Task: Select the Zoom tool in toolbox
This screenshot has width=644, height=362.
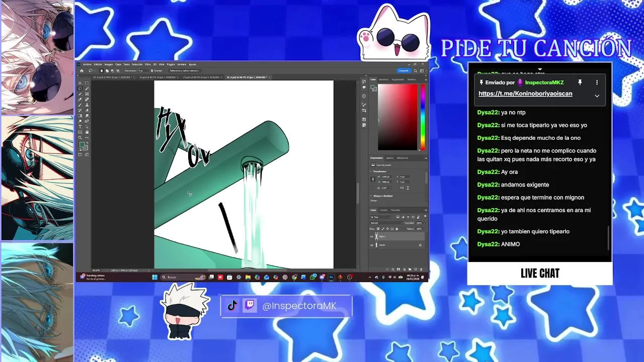Action: 80,137
